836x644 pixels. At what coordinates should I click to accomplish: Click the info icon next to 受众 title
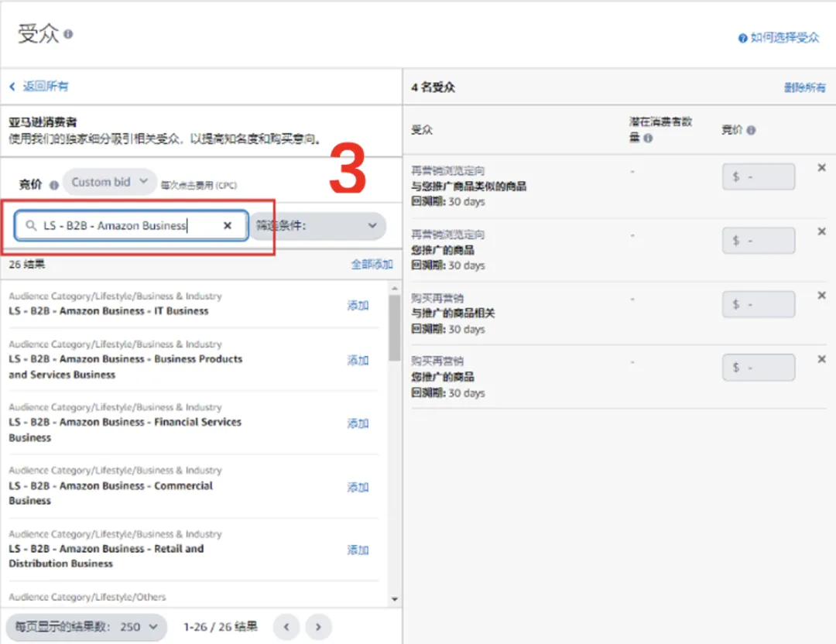(x=69, y=35)
